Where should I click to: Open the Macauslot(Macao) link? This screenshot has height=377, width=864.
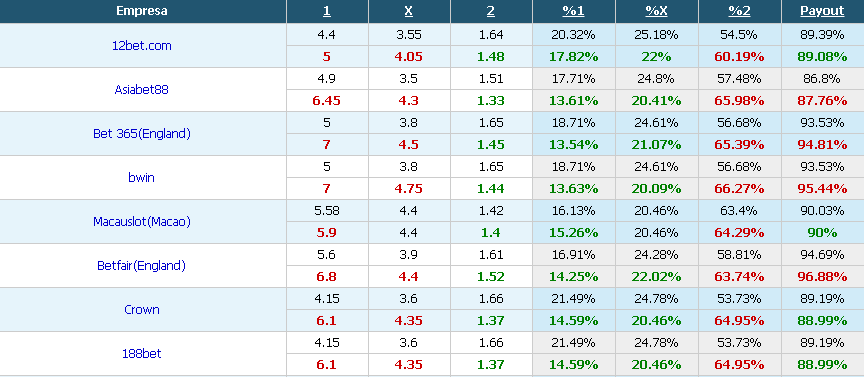(x=142, y=222)
